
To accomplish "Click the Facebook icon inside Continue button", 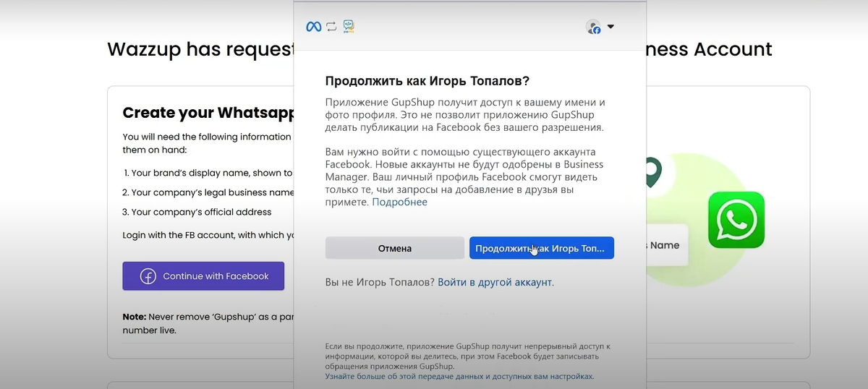I will 148,276.
